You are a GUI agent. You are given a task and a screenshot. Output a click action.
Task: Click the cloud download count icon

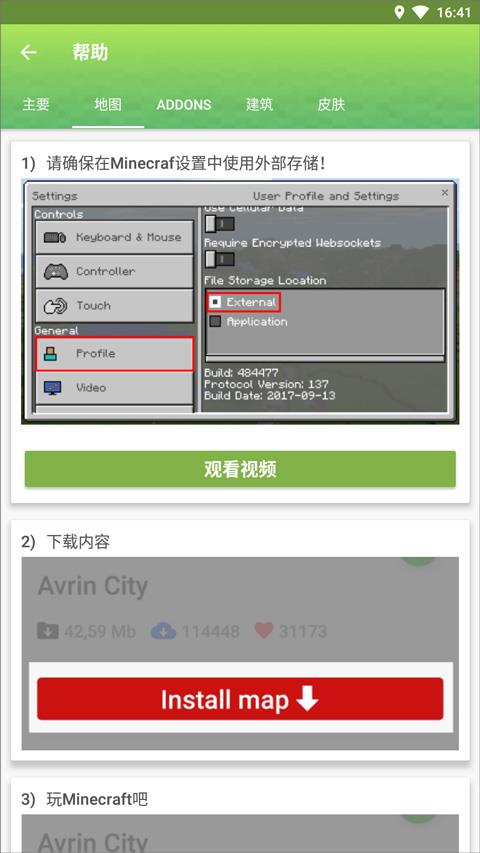click(163, 631)
